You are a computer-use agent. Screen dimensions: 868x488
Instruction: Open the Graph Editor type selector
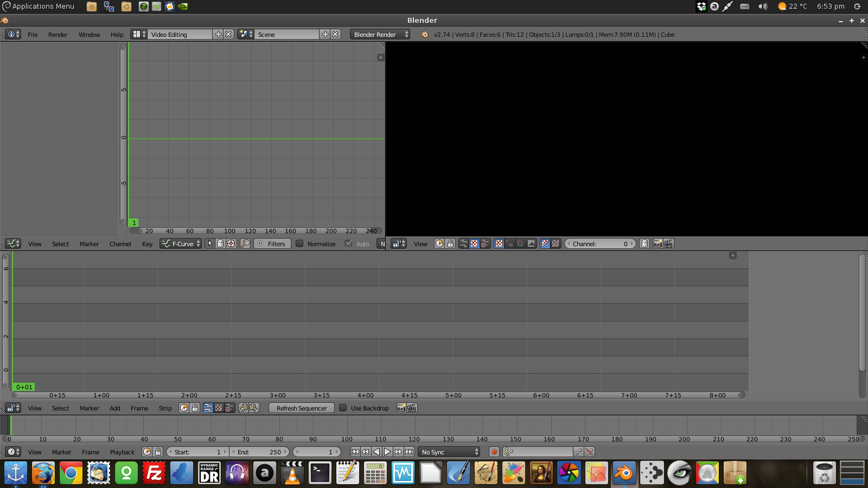13,243
